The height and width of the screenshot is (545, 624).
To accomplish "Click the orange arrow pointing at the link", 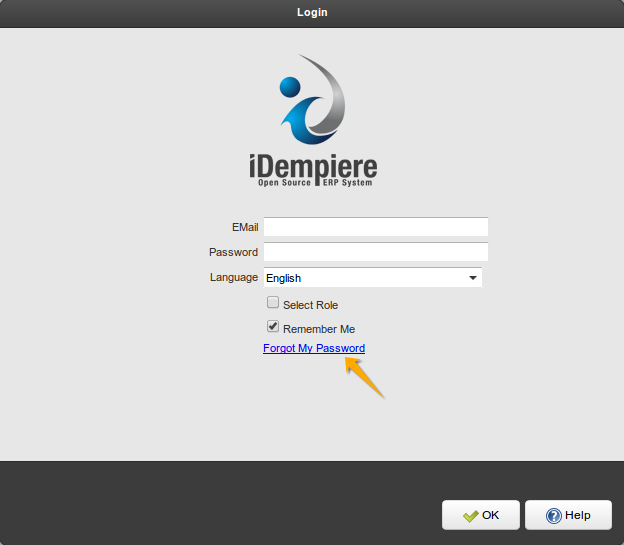I will click(x=364, y=378).
